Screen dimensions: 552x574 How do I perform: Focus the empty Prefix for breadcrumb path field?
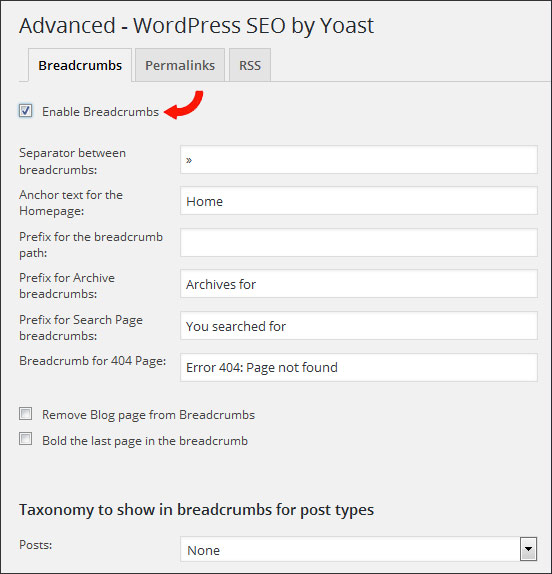[359, 242]
